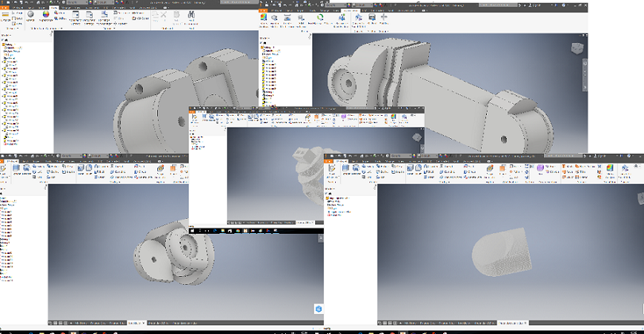Switch to Manage tab in top-left window
Screen dimensions: 644x334
(66, 7)
